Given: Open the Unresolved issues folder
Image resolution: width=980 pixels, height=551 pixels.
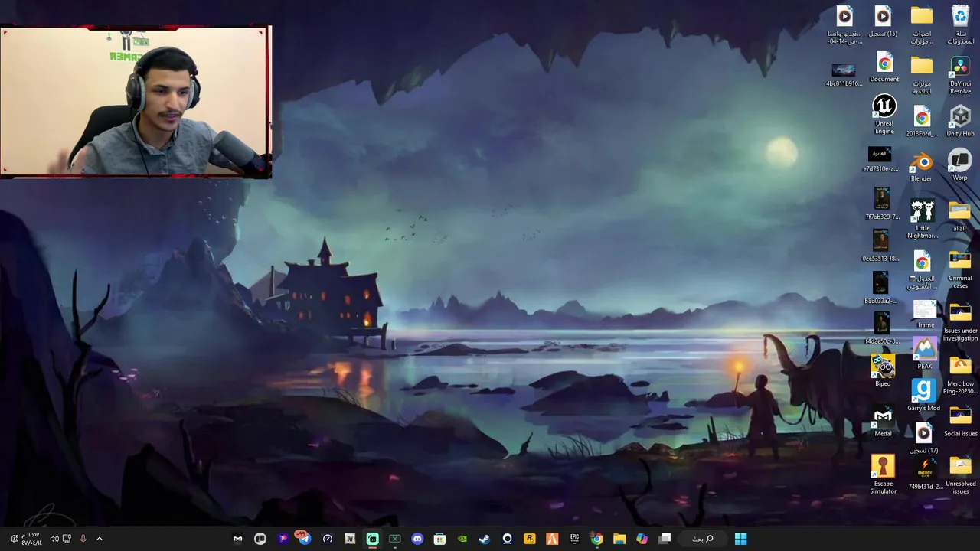Looking at the screenshot, I should click(960, 474).
